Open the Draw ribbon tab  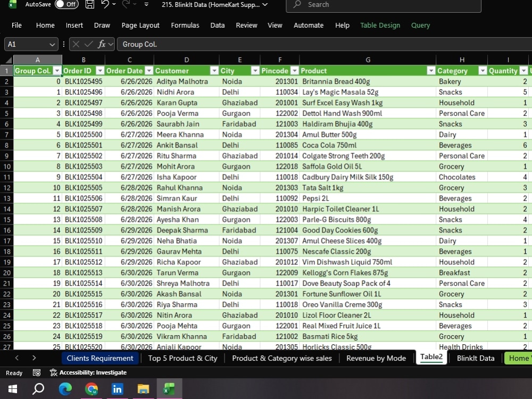pyautogui.click(x=102, y=25)
